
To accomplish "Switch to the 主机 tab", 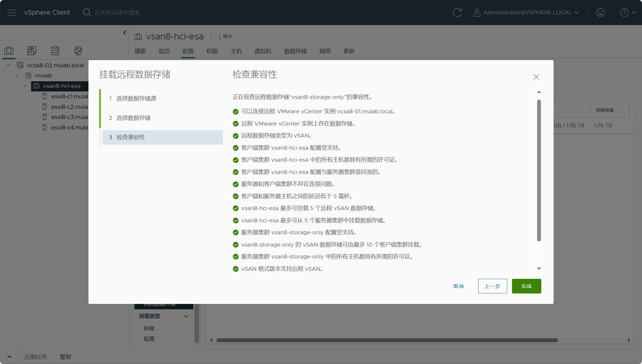I will point(236,51).
